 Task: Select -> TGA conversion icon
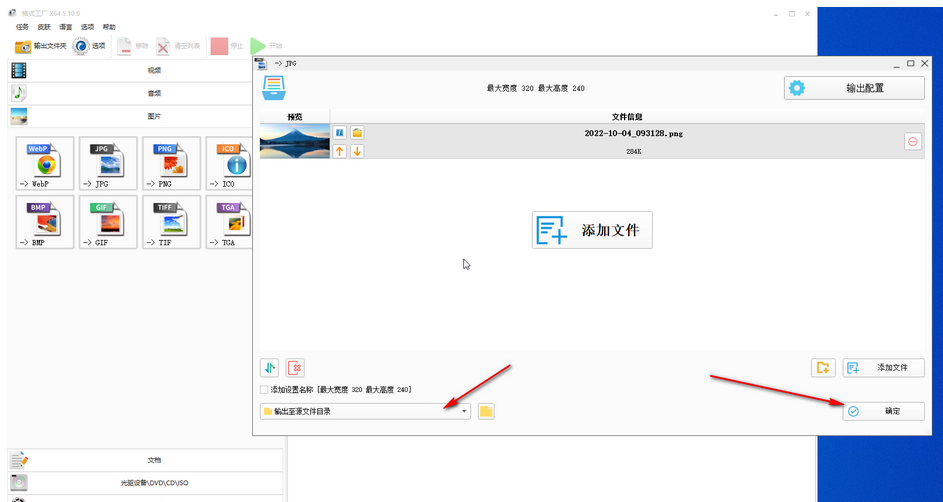tap(229, 222)
